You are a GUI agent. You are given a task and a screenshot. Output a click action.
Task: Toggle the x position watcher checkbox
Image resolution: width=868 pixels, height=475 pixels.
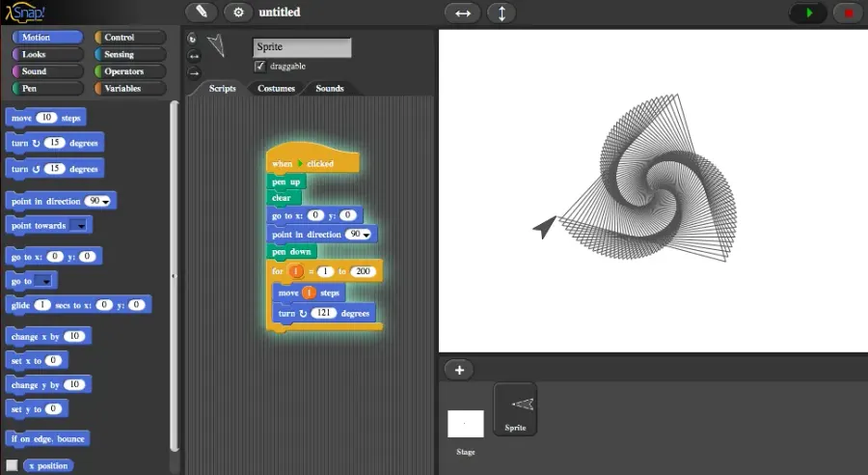(12, 465)
